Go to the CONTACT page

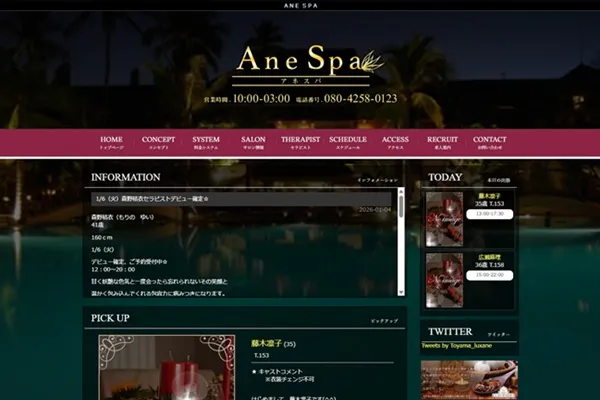489,143
